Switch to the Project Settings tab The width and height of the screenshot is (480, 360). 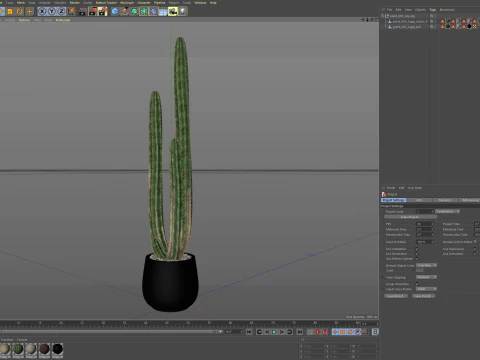pos(393,200)
